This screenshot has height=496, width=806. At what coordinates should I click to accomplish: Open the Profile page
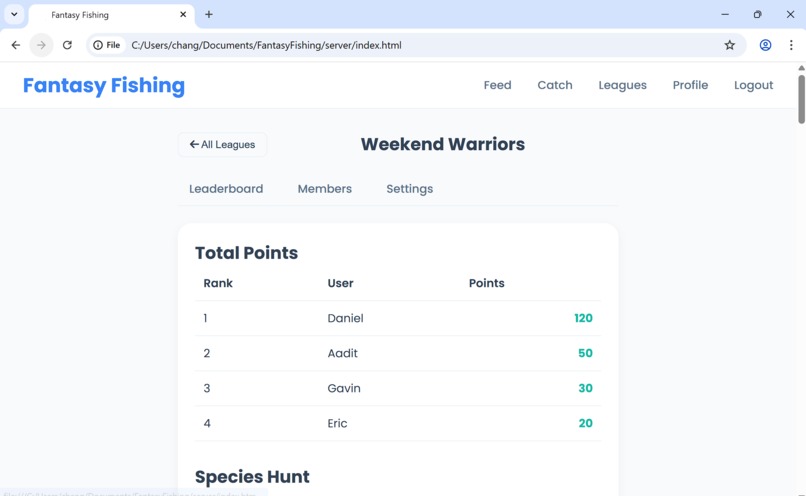pyautogui.click(x=690, y=85)
